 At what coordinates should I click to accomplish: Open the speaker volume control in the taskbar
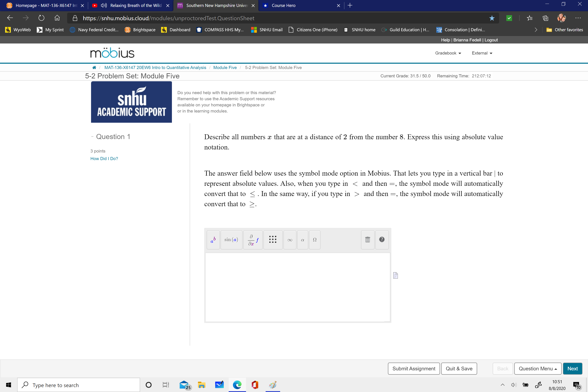[514, 385]
